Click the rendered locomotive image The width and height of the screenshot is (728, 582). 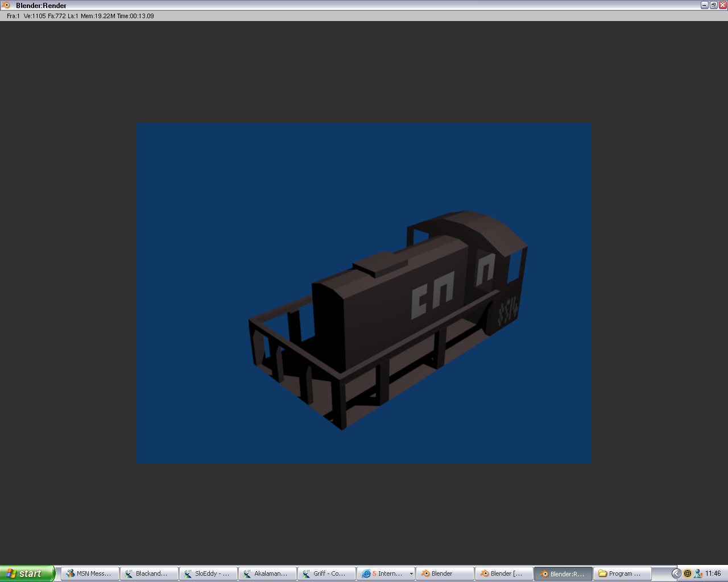point(364,293)
